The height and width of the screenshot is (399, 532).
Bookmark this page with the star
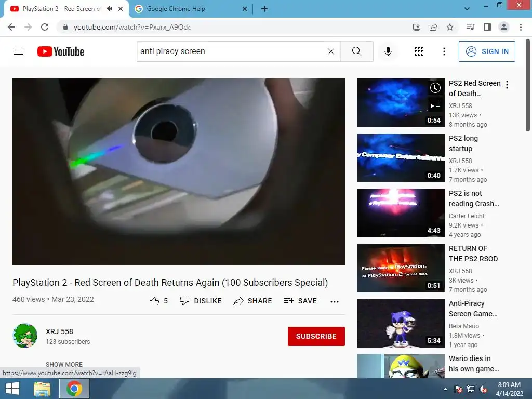(450, 27)
